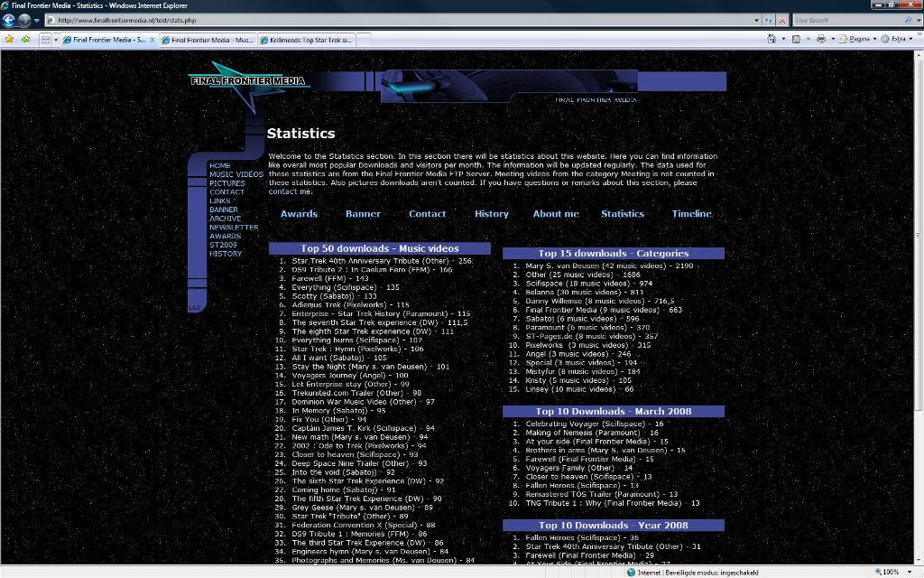924x578 pixels.
Task: Click the About me submenu link
Action: pyautogui.click(x=556, y=214)
